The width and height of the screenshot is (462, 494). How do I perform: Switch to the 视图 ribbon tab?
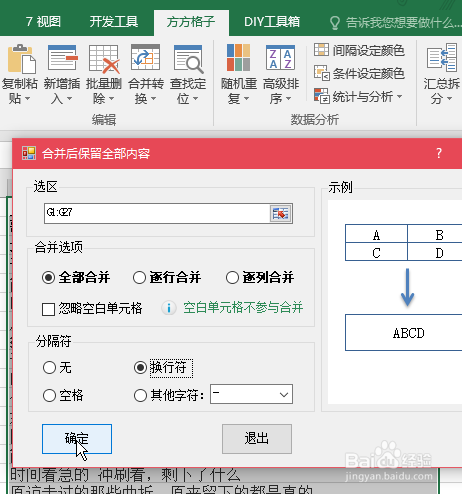(44, 22)
